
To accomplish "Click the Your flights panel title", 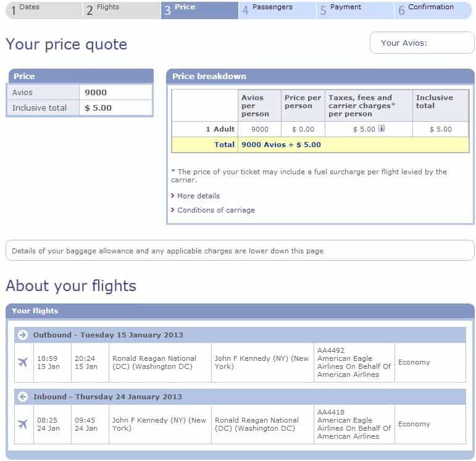I will click(x=35, y=311).
